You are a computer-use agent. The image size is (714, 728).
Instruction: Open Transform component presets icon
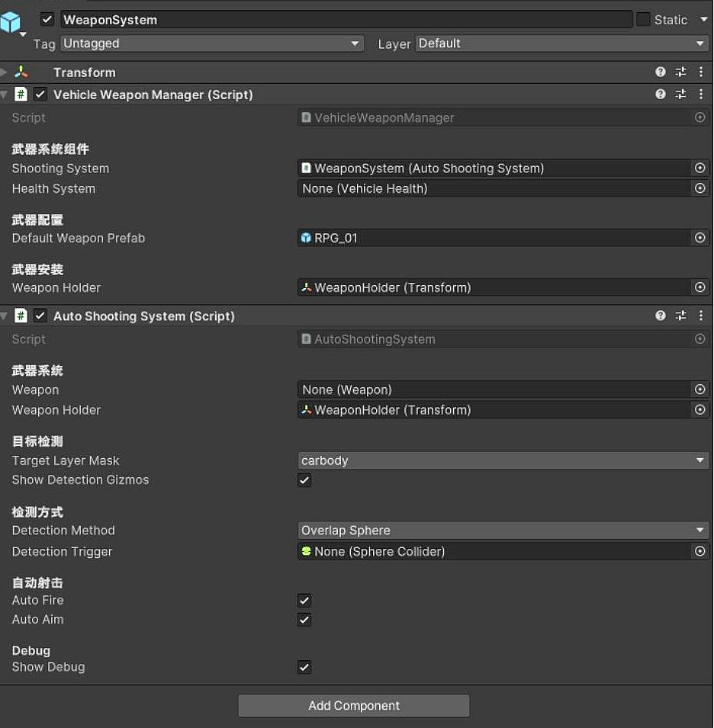click(680, 72)
